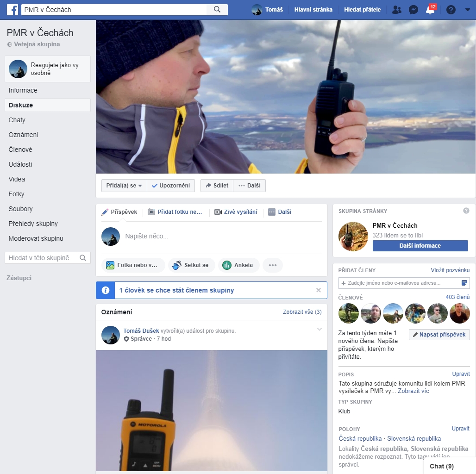Click Vložit pozvánku link
This screenshot has height=474, width=476.
pyautogui.click(x=450, y=270)
